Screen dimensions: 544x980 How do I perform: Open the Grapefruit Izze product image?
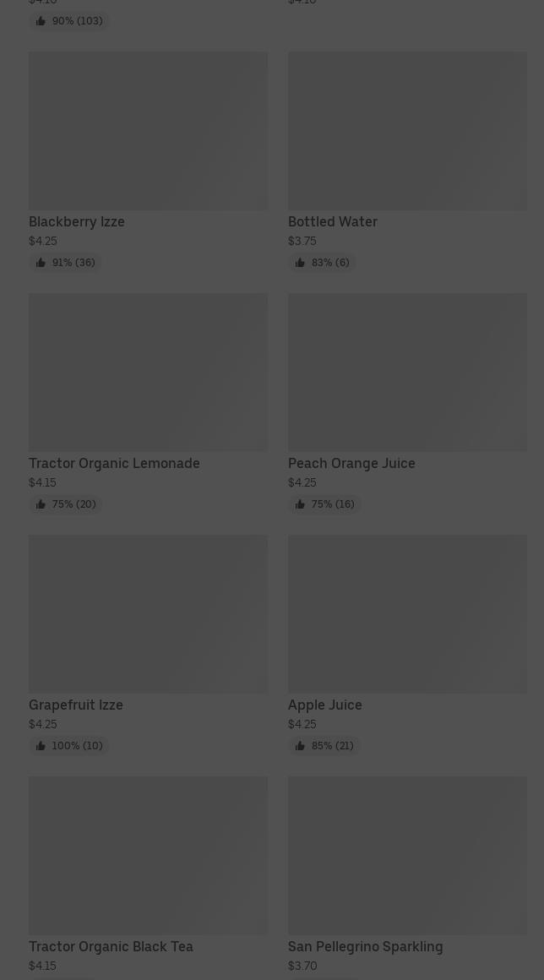pyautogui.click(x=148, y=614)
